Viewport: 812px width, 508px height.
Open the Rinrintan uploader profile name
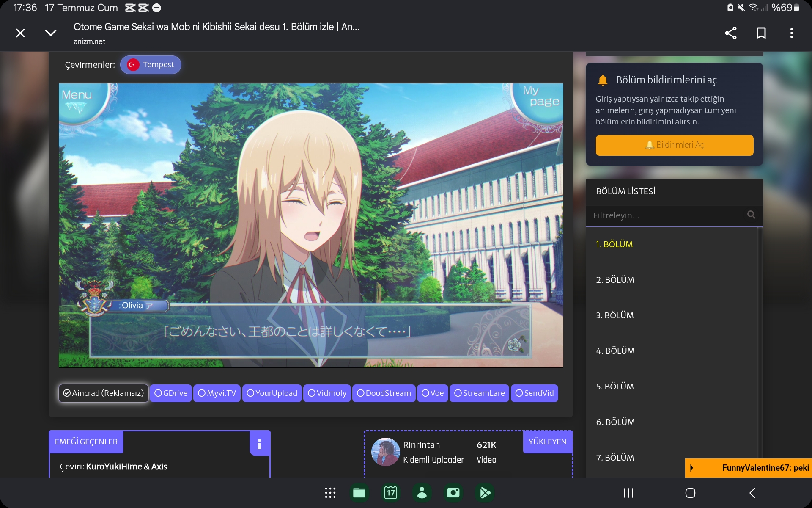click(421, 445)
